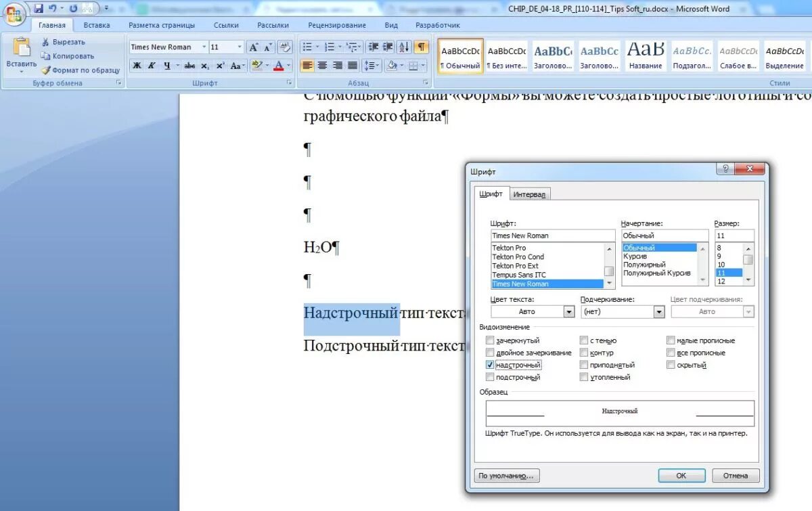Enable двойное зачеркивание checkbox
Screen dimensions: 812x511
pos(490,353)
